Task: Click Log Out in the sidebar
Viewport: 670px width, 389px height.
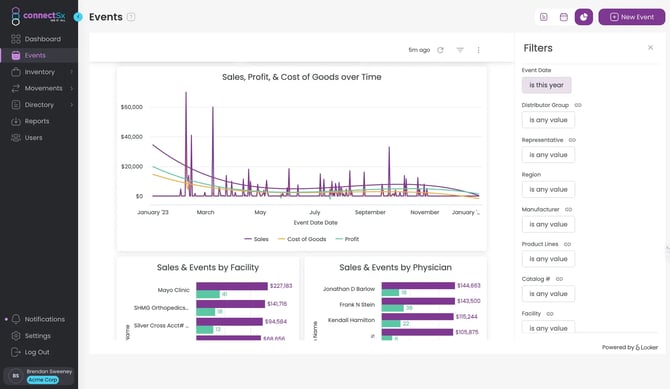Action: pos(37,352)
